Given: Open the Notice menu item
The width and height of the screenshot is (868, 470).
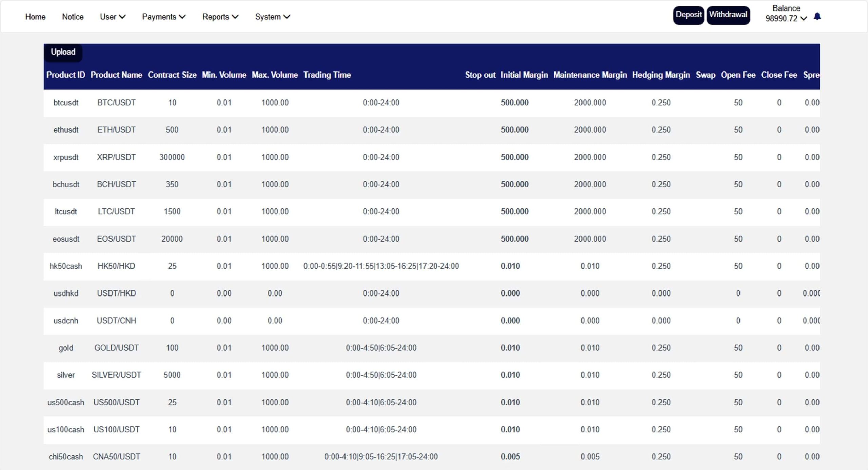Looking at the screenshot, I should click(73, 17).
